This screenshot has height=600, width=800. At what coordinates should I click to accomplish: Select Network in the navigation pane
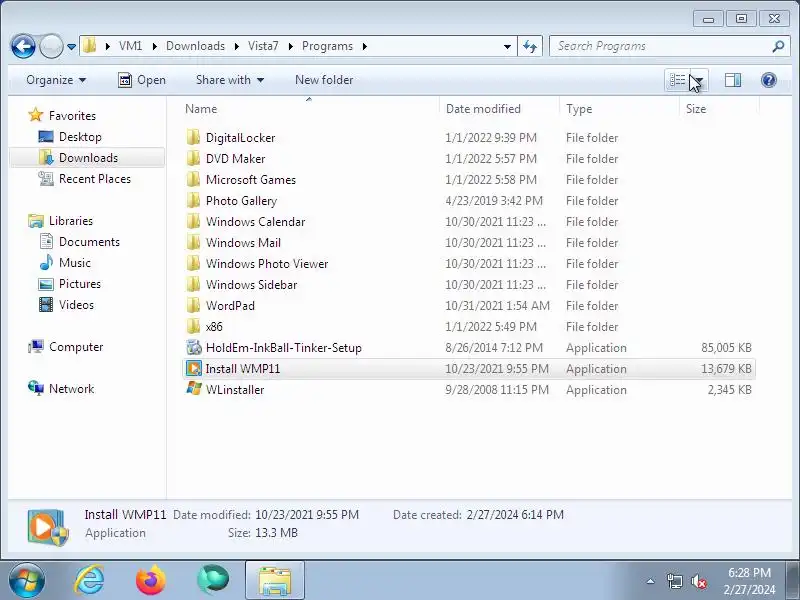71,389
